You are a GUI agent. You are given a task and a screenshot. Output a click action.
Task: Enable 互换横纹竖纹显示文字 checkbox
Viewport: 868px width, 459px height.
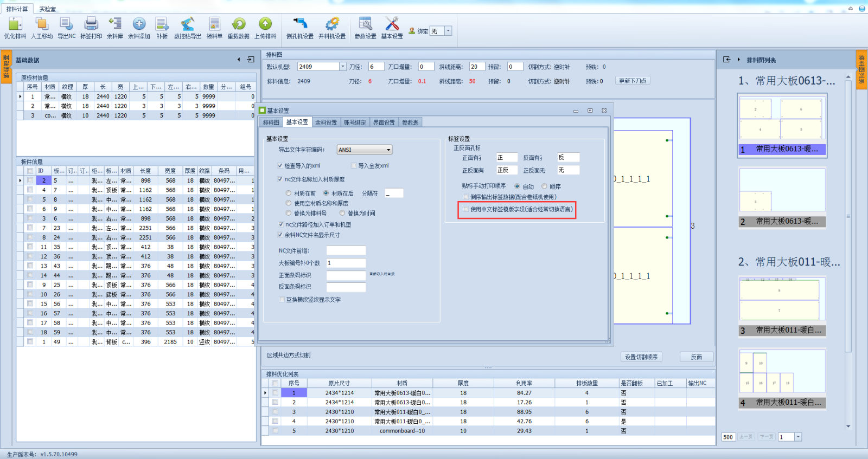282,299
